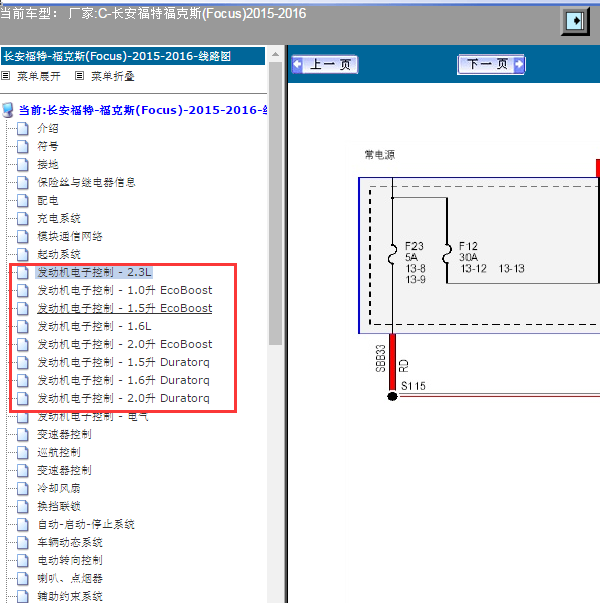Go to previous page with 上一页

coord(325,64)
